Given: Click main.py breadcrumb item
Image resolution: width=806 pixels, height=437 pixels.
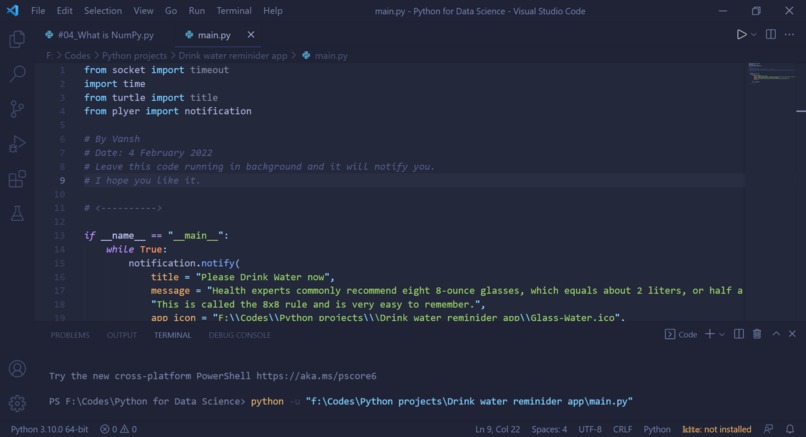Looking at the screenshot, I should [325, 56].
